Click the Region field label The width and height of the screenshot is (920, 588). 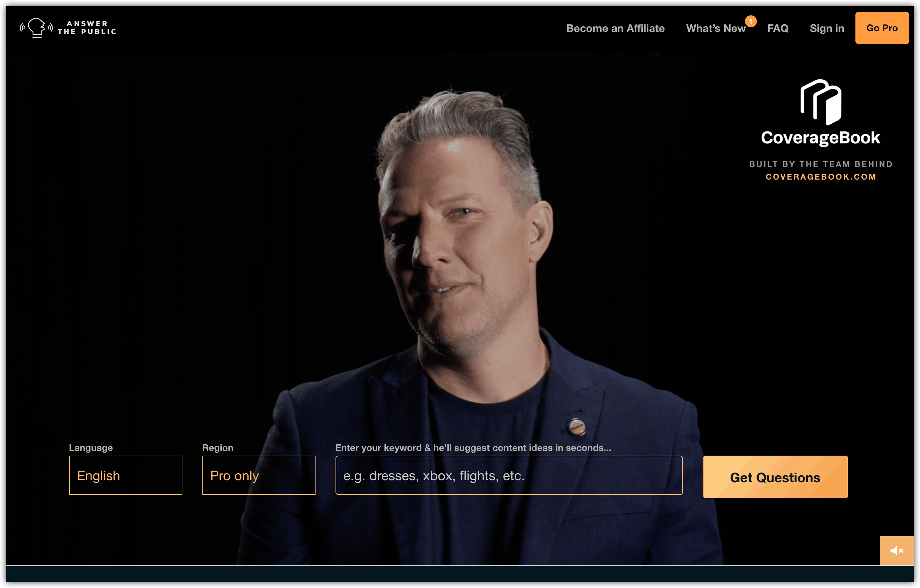[217, 448]
